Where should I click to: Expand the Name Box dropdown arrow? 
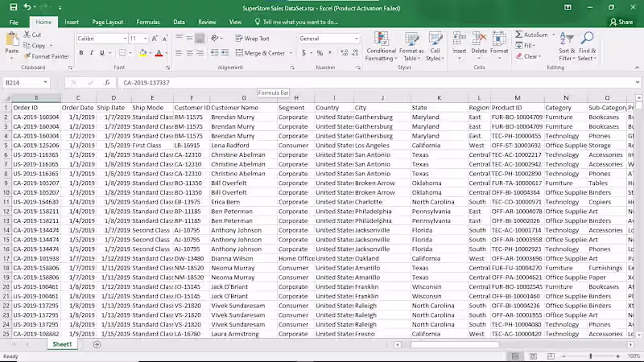(x=46, y=83)
